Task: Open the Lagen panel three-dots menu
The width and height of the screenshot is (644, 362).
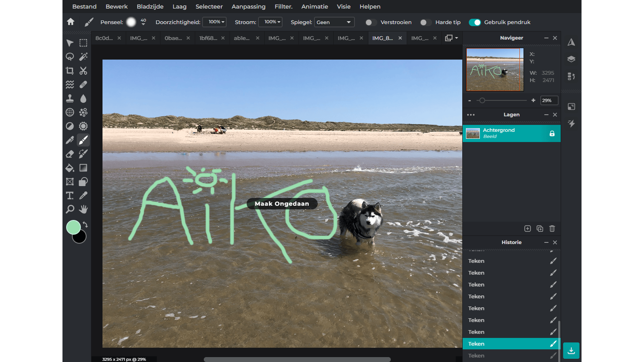Action: pos(471,115)
